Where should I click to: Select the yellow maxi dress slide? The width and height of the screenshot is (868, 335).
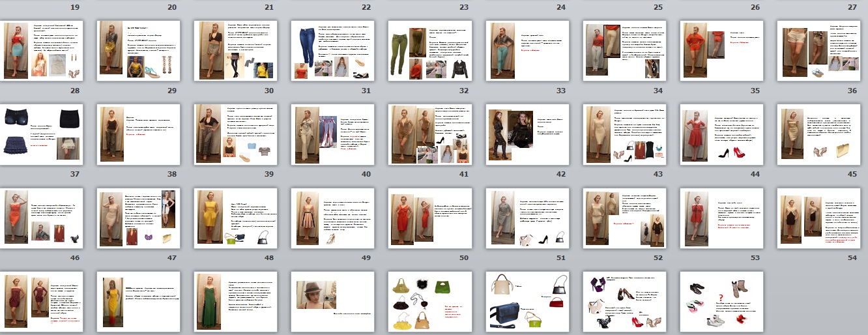138,302
